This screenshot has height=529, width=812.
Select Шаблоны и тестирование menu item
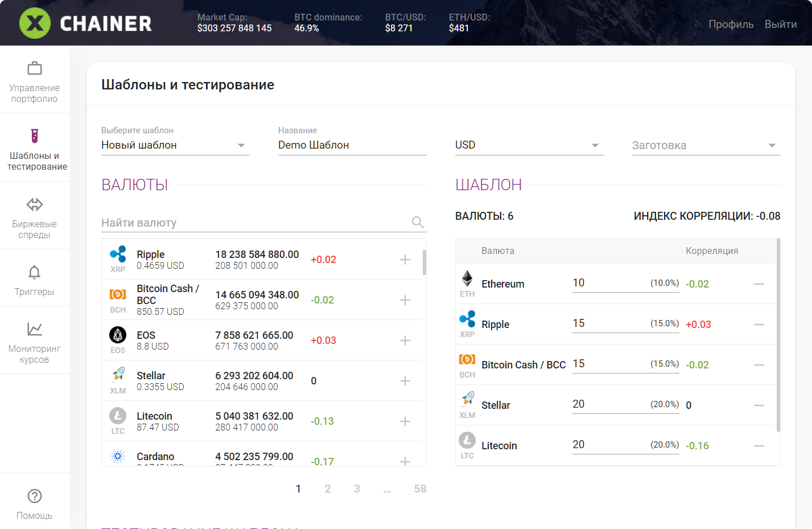tap(35, 147)
